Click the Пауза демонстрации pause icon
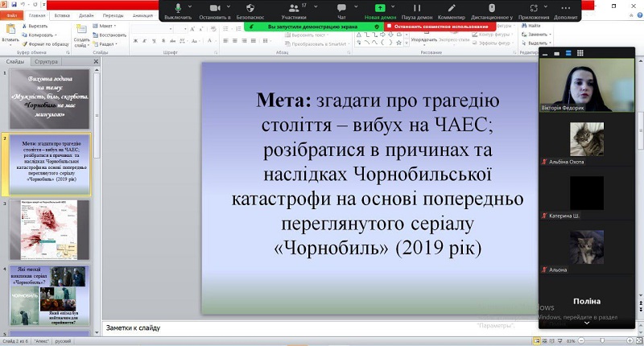Image resolution: width=644 pixels, height=346 pixels. tap(417, 8)
